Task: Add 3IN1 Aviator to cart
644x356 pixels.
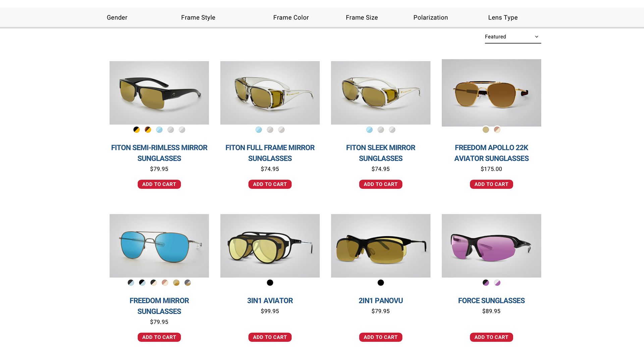Action: 270,337
